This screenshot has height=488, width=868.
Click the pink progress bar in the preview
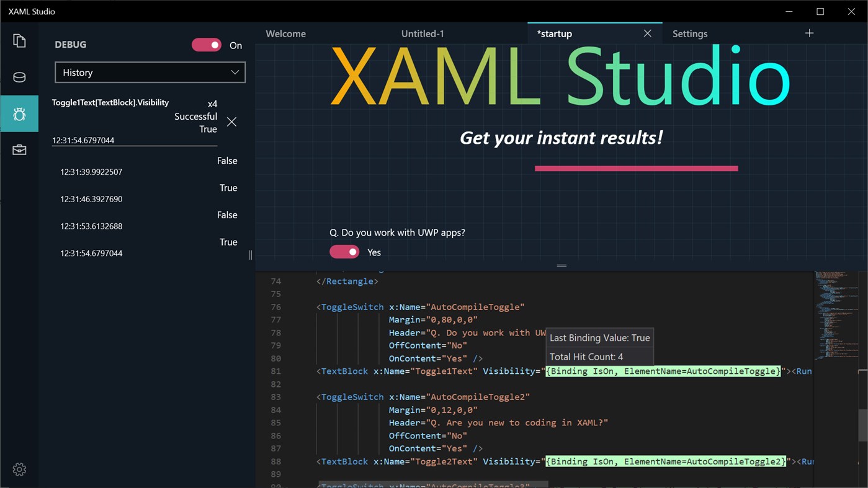coord(637,168)
